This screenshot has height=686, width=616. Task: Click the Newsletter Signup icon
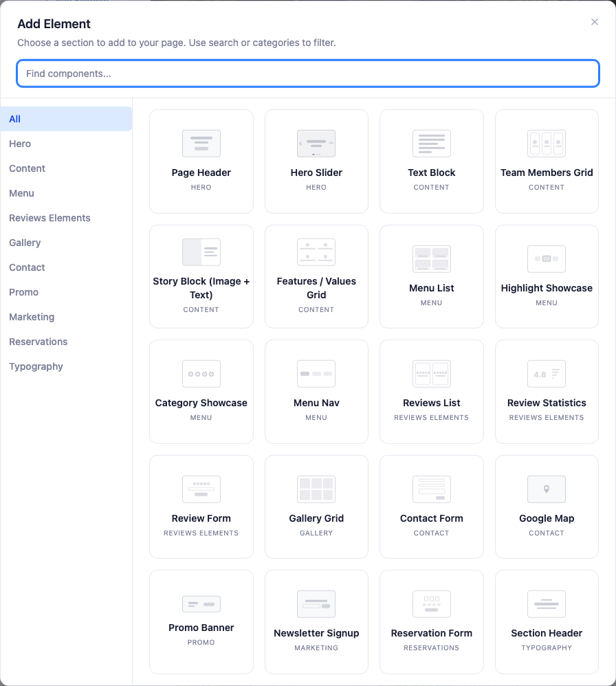pos(316,604)
